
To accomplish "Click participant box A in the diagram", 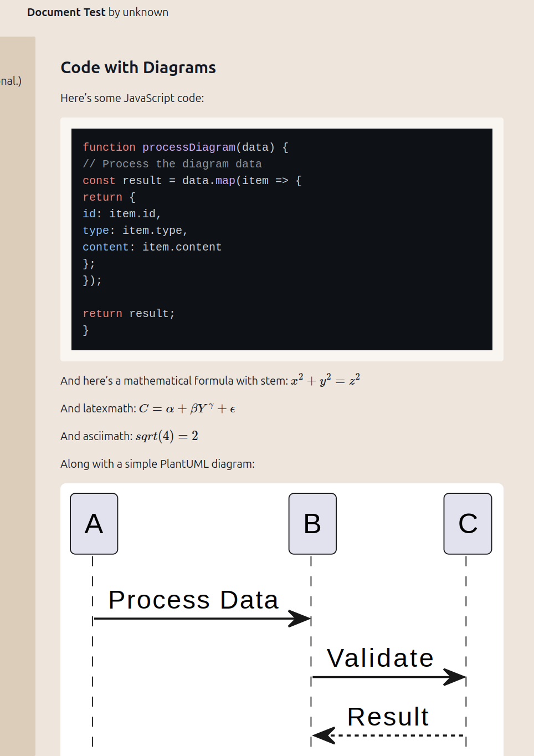I will (x=94, y=524).
